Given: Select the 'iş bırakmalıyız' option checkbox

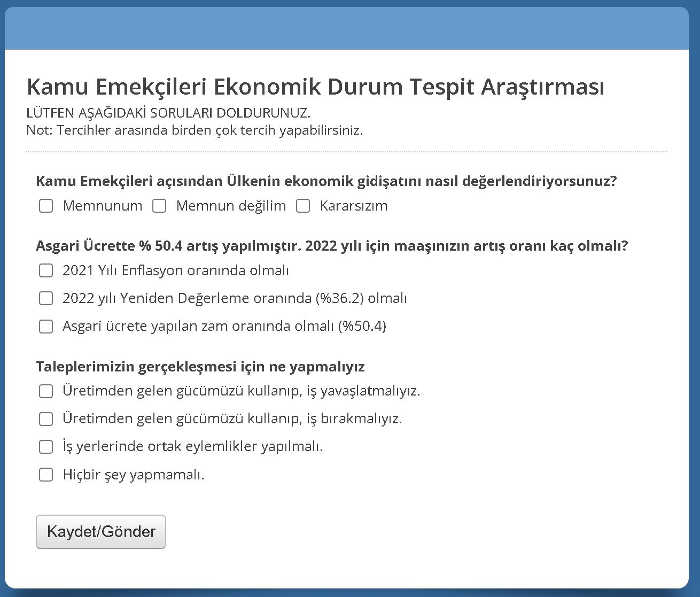Looking at the screenshot, I should click(x=46, y=418).
